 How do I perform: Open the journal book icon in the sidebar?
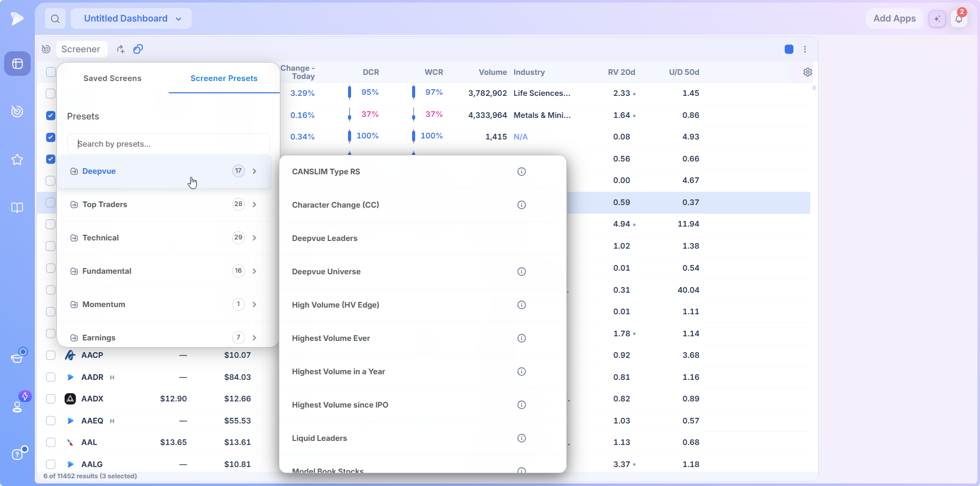click(17, 208)
